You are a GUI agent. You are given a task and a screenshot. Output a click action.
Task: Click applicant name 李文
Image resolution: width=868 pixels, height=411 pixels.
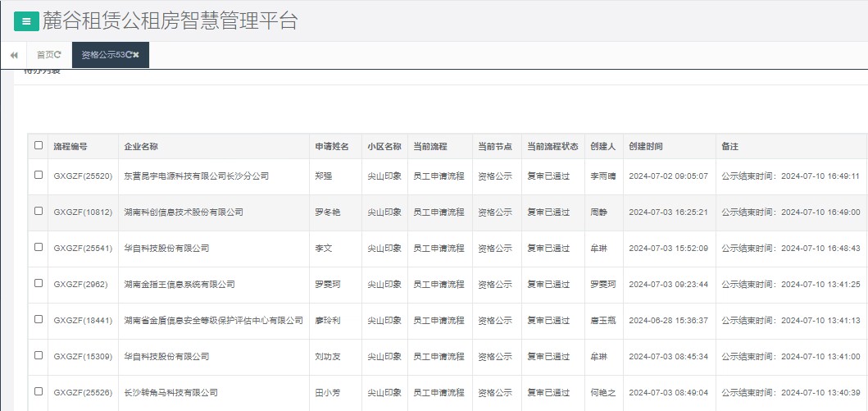coord(324,249)
